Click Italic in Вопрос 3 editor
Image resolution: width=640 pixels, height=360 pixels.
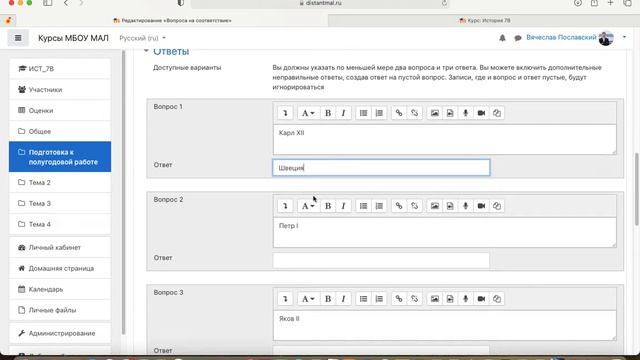click(x=343, y=299)
